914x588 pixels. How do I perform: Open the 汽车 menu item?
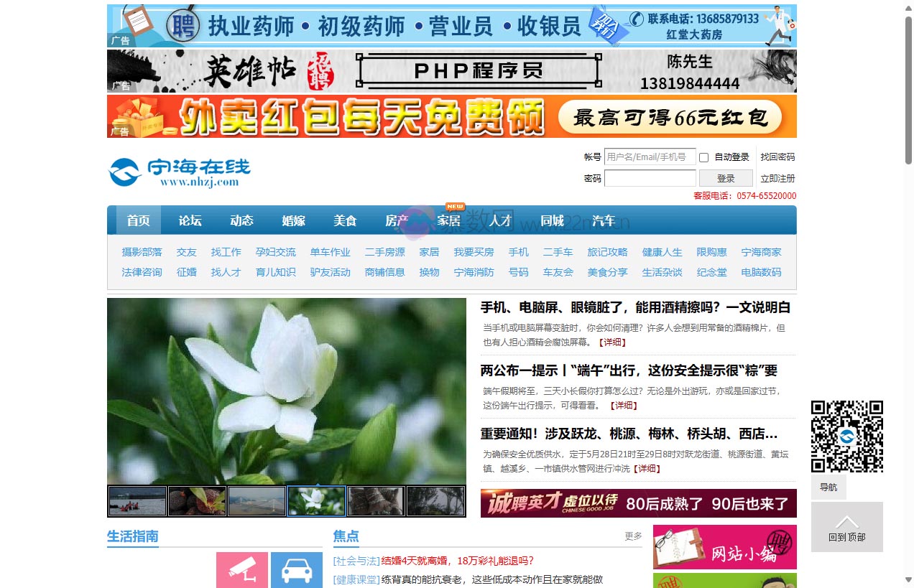point(604,220)
